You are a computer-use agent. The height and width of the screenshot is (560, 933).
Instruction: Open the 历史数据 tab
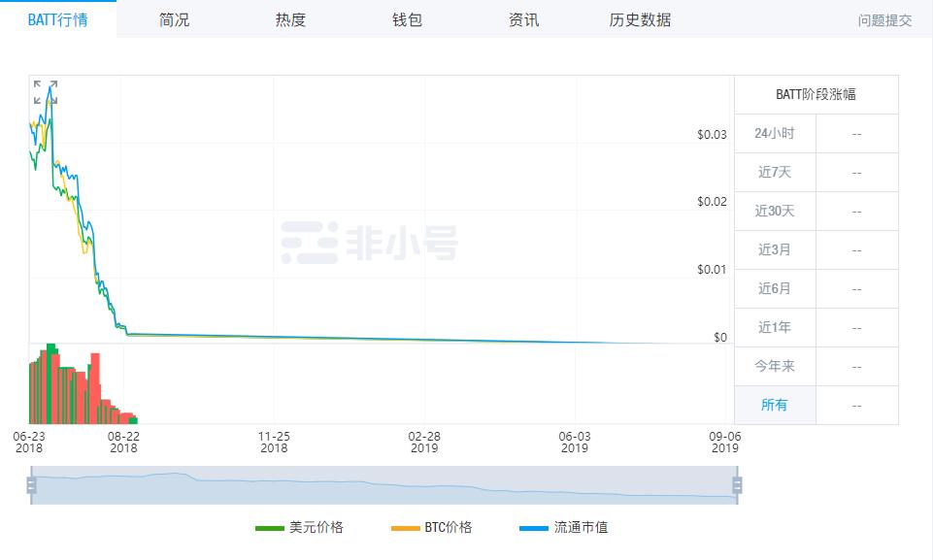(640, 18)
